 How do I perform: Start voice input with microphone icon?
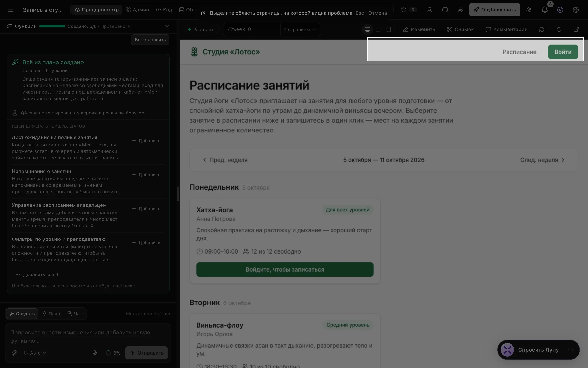95,353
